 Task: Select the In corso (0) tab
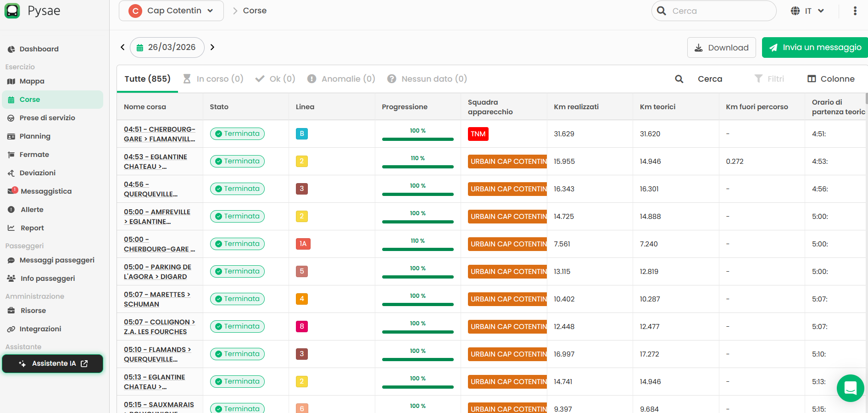213,79
